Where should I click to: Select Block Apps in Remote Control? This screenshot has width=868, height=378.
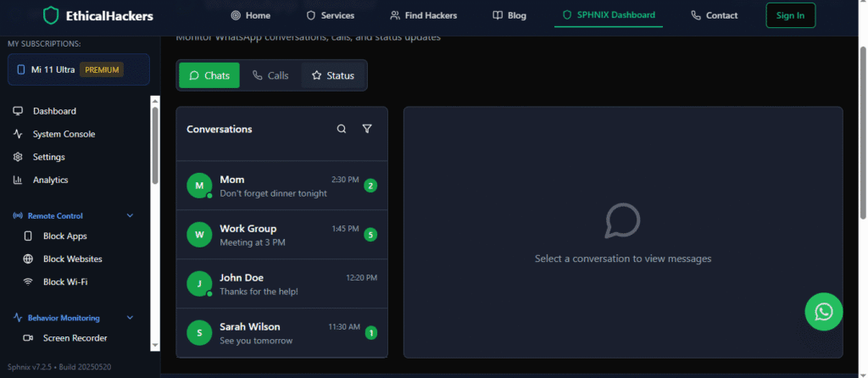[64, 236]
